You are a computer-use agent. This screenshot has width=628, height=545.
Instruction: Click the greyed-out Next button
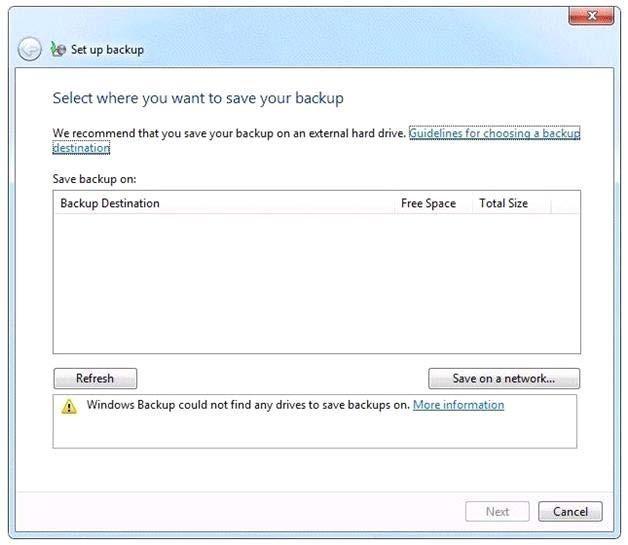point(497,511)
